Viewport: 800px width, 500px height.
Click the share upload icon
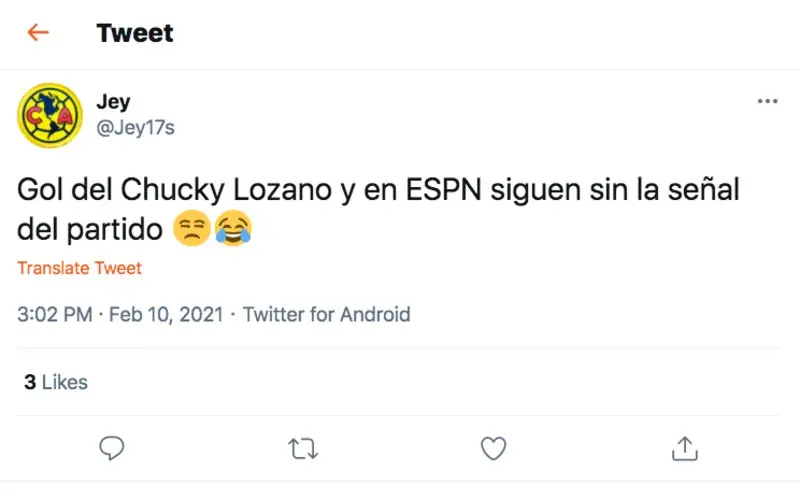[685, 448]
